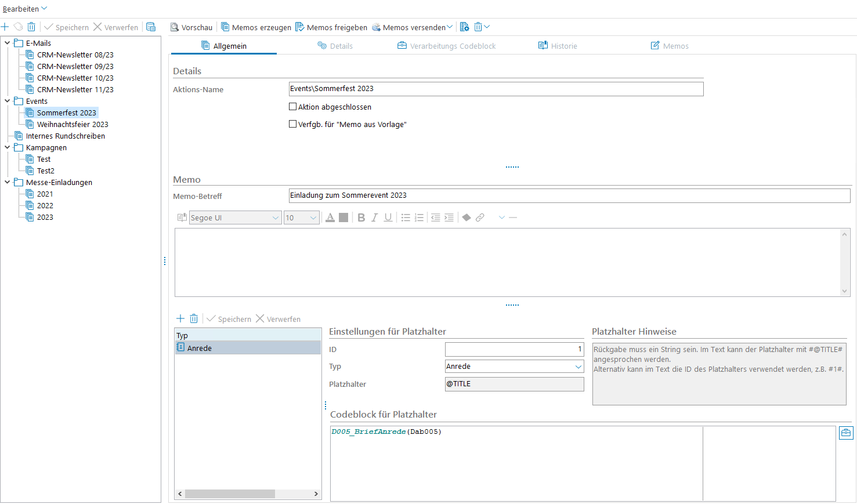This screenshot has height=504, width=857.
Task: Apply bold formatting to memo text
Action: coord(361,217)
